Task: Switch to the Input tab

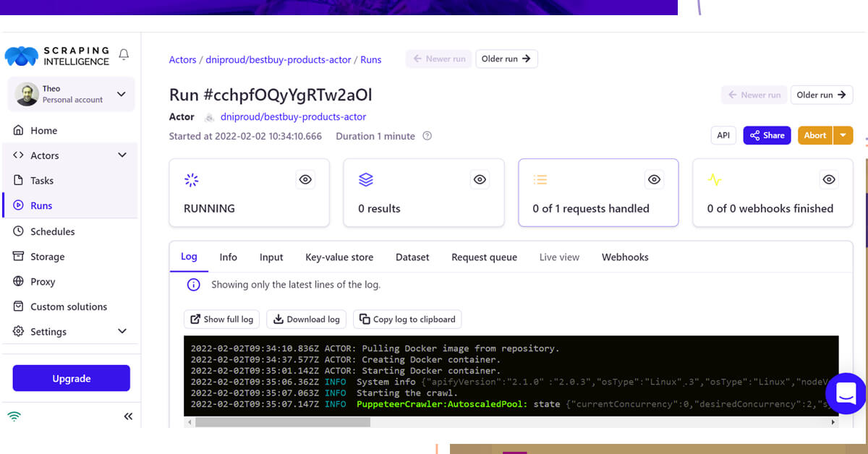Action: (x=271, y=257)
